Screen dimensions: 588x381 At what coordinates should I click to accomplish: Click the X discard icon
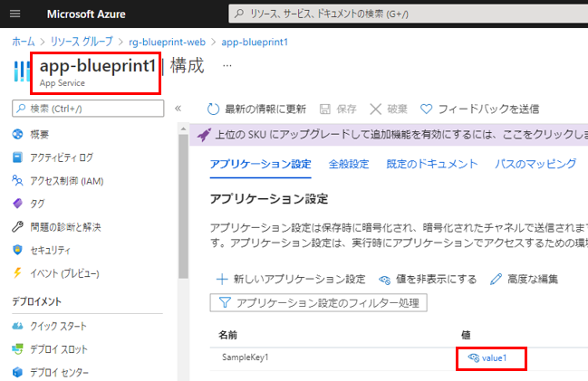point(375,109)
